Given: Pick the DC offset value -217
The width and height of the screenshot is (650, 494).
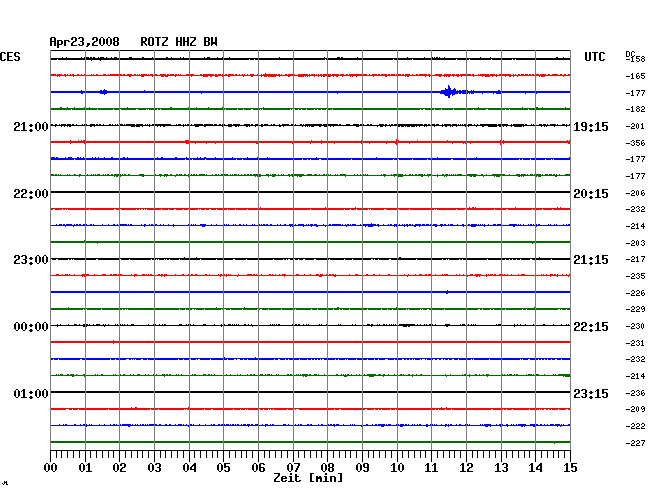Looking at the screenshot, I should [x=635, y=259].
